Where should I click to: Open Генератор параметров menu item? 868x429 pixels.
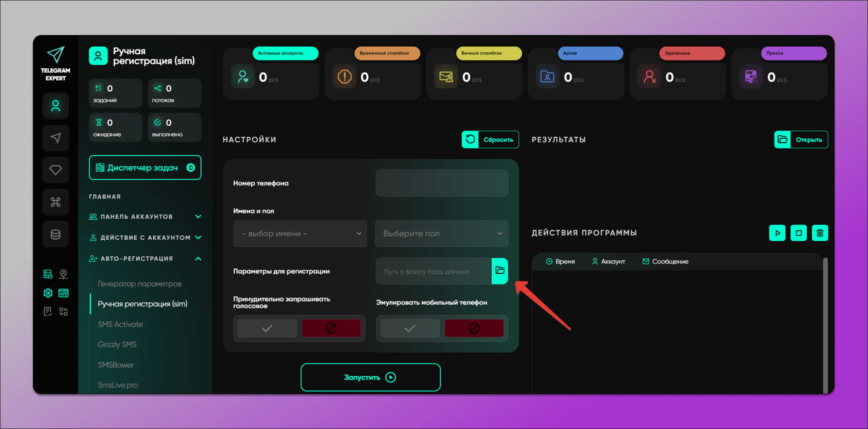click(x=139, y=284)
